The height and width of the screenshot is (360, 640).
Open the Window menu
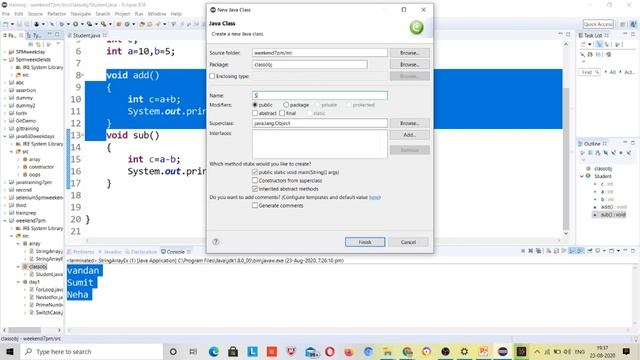click(157, 14)
